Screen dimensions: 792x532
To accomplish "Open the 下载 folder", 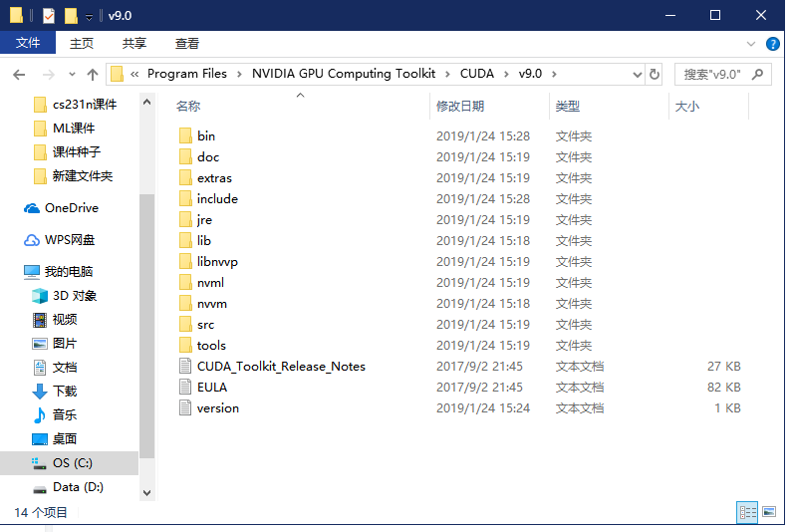I will point(55,392).
